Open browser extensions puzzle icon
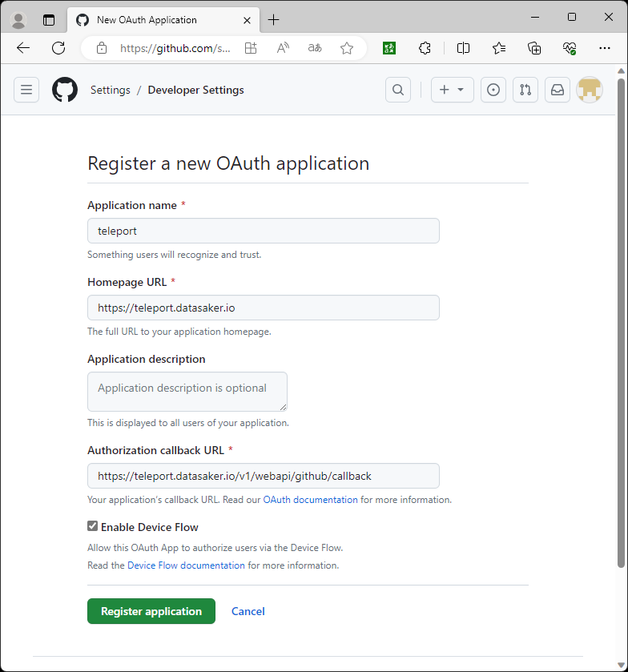Screen dimensions: 628x672 click(425, 48)
